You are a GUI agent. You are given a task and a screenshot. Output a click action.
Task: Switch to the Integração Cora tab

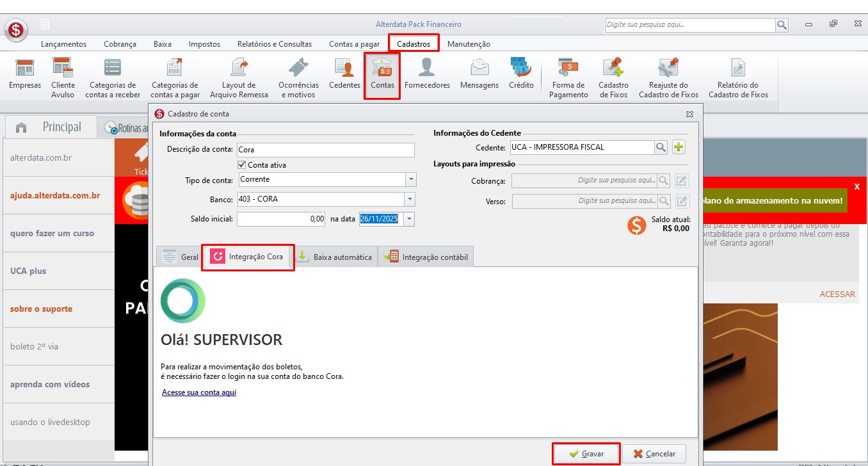pyautogui.click(x=248, y=257)
